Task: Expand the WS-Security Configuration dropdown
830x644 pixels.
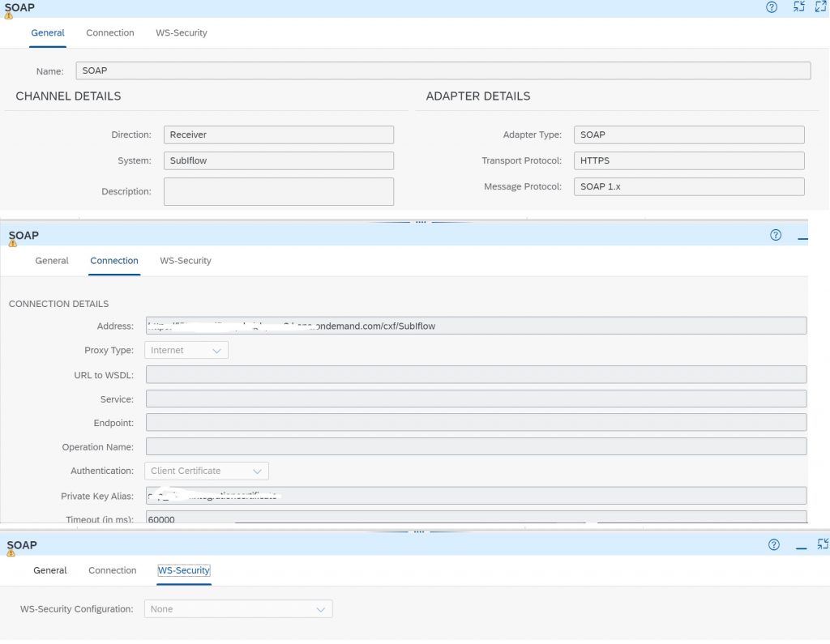Action: [x=238, y=609]
